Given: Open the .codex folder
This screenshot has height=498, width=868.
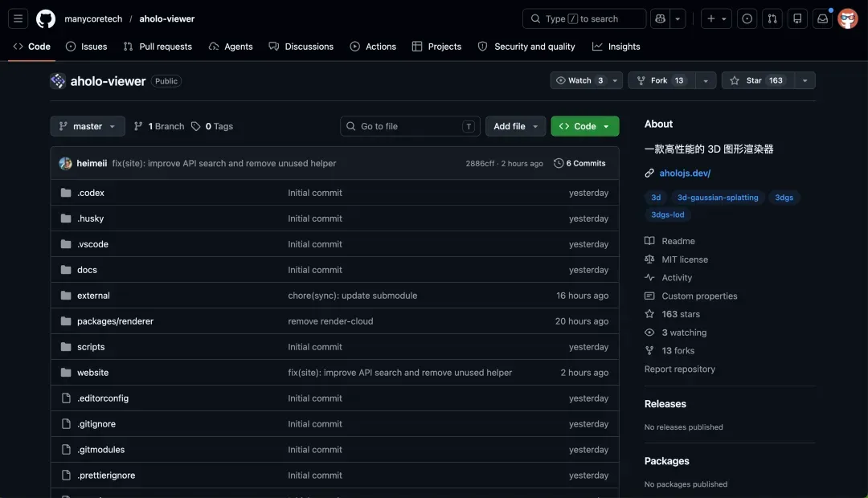Looking at the screenshot, I should click(91, 193).
